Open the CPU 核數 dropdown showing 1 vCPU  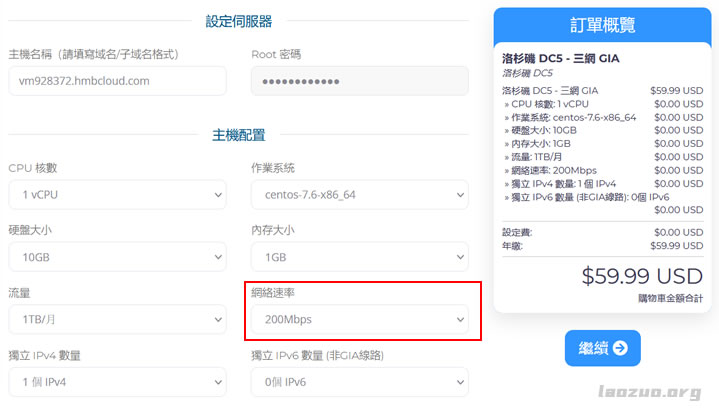(117, 195)
